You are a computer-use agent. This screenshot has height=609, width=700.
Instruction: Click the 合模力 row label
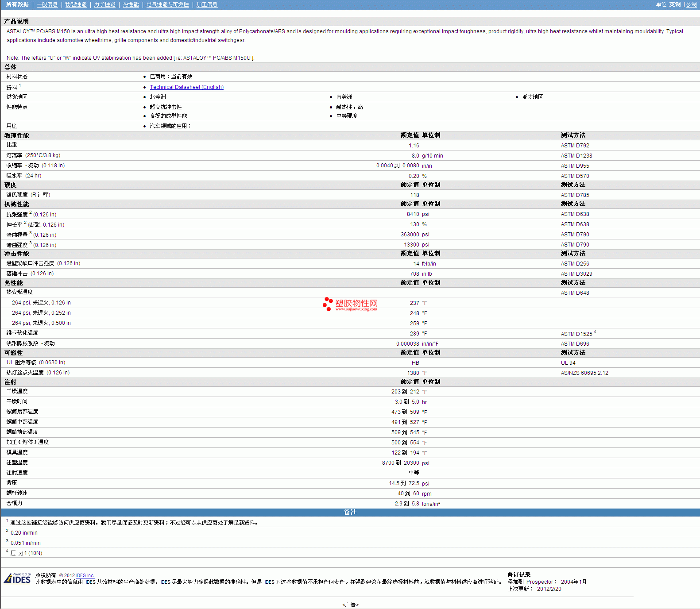[14, 503]
